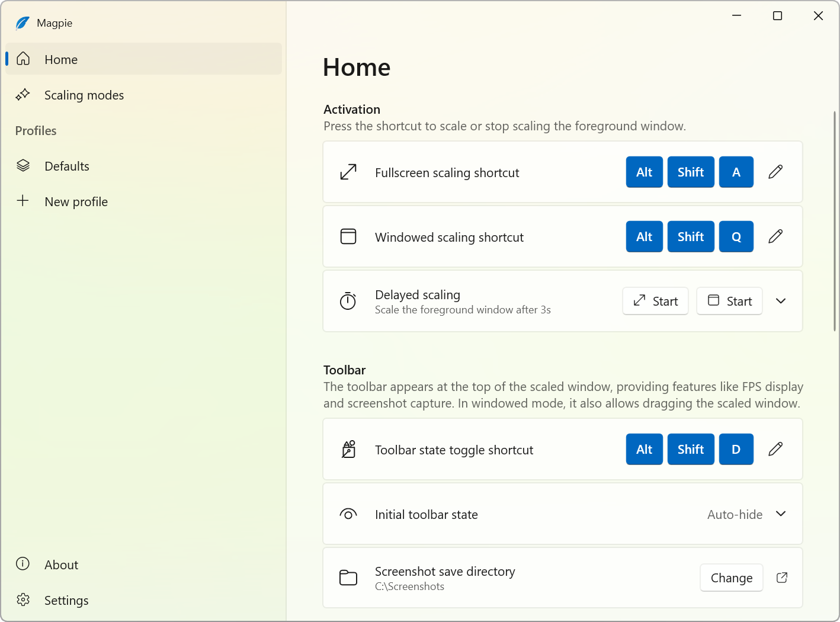Click the Screenshot save directory folder icon

348,578
